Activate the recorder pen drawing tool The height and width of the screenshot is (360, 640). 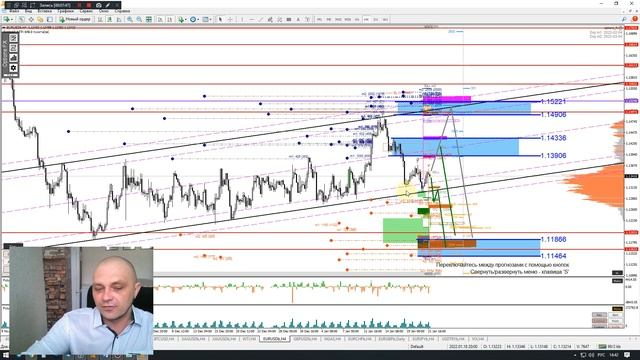pos(108,5)
